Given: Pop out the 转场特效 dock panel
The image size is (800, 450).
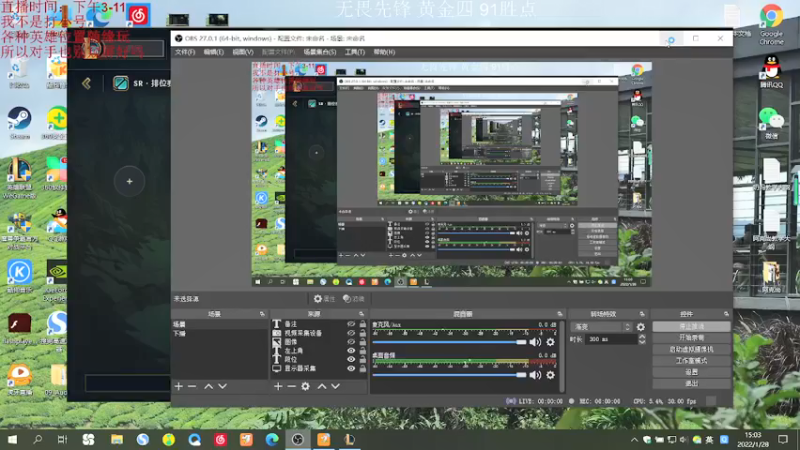Looking at the screenshot, I should 642,314.
